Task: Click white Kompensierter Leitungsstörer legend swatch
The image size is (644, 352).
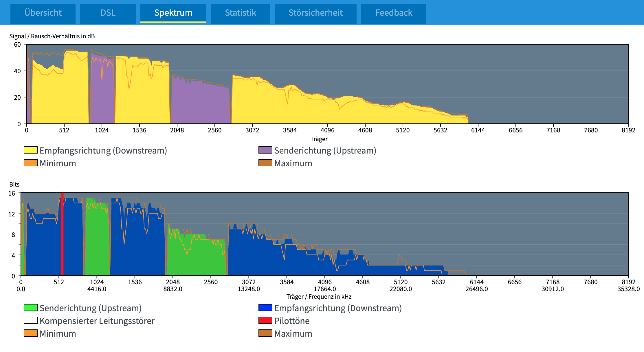Action: click(31, 320)
